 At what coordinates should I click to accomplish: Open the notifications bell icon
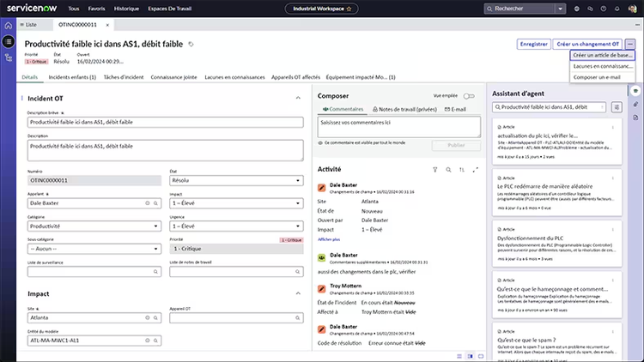pos(617,9)
